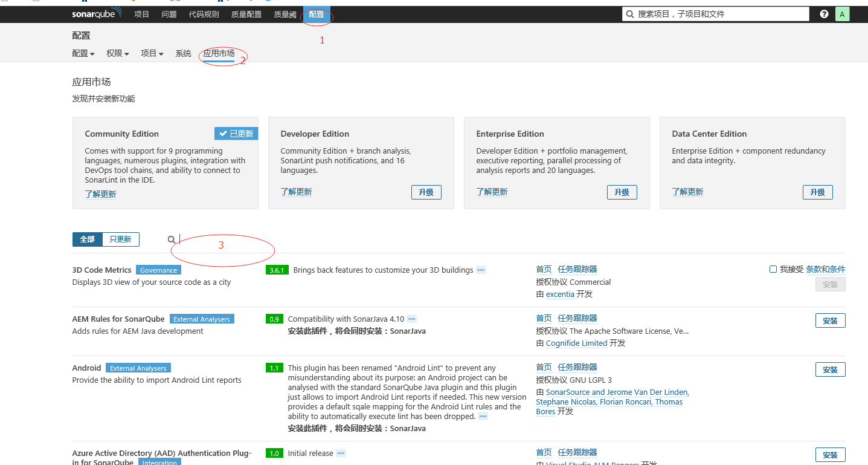Click the plugin search magnifier icon
Viewport: 868px width, 465px height.
(x=172, y=239)
